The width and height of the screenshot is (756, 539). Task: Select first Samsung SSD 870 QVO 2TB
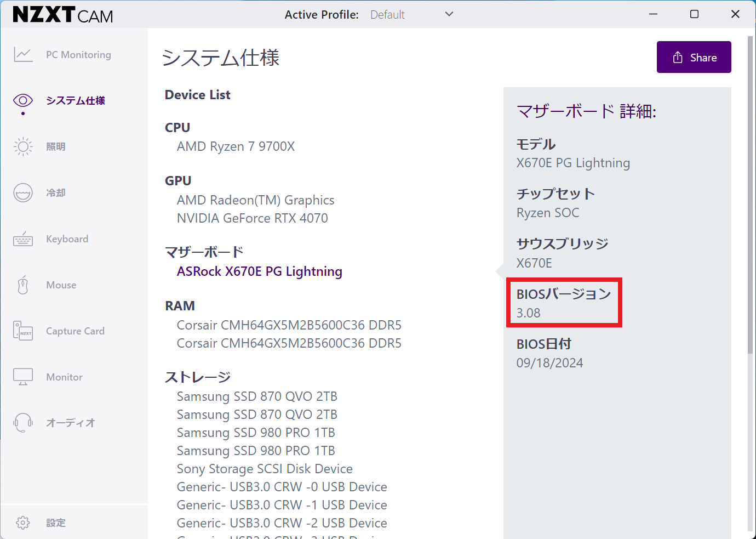point(257,396)
